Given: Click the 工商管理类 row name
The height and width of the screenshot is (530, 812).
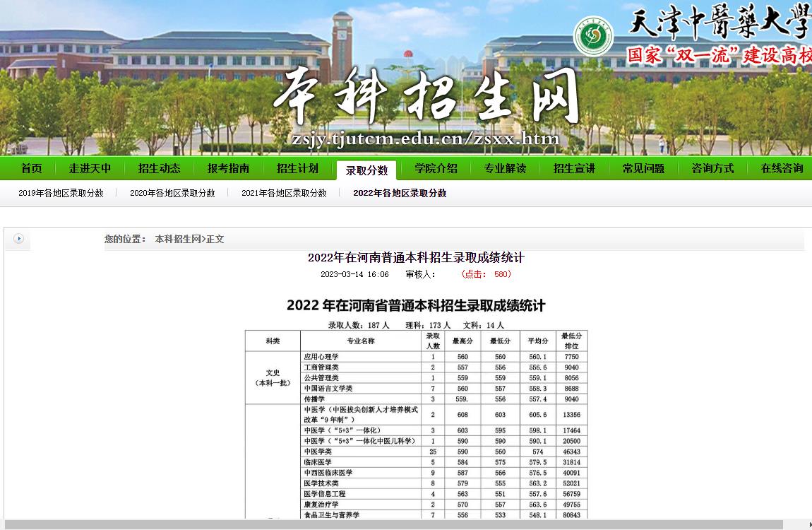Looking at the screenshot, I should 321,367.
